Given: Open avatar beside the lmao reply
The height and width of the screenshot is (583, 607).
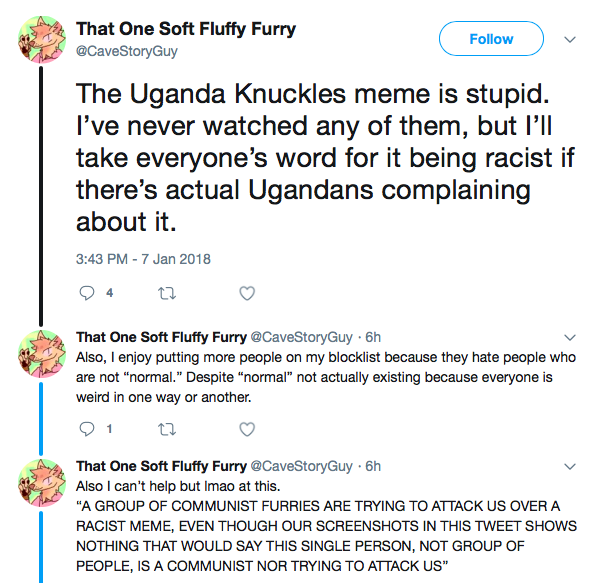Looking at the screenshot, I should click(x=42, y=483).
